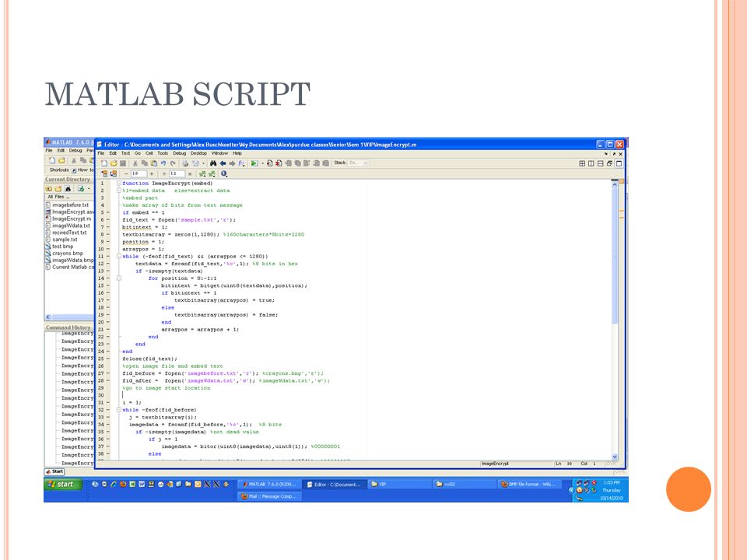Select sample.txt in Current Directory

pos(65,240)
